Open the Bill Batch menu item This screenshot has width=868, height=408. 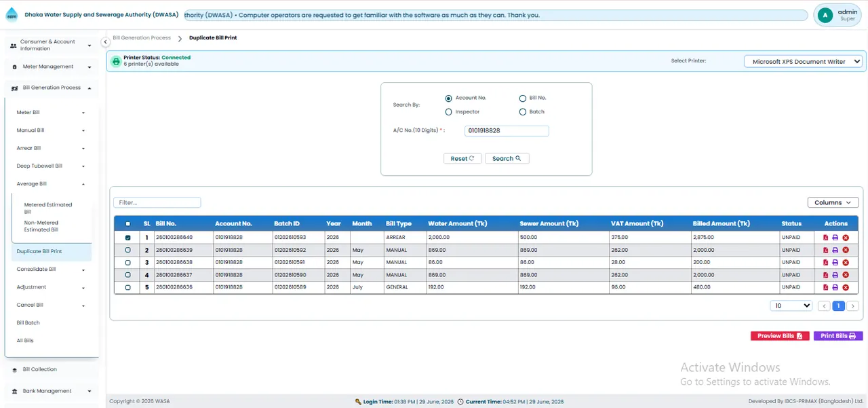(28, 322)
